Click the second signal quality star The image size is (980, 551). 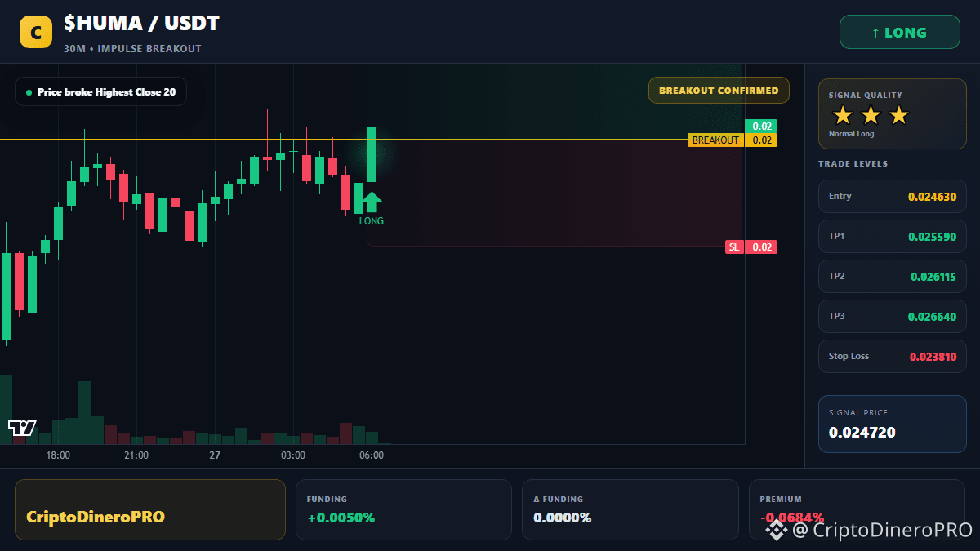(x=871, y=115)
